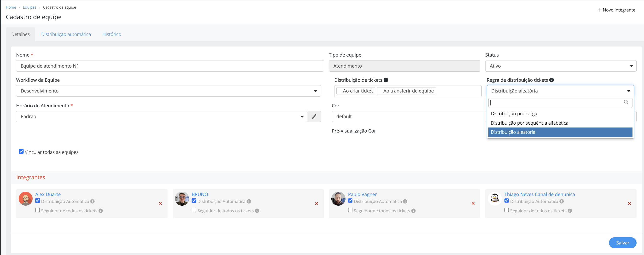
Task: Switch to the Distribuição automática tab
Action: pyautogui.click(x=66, y=34)
